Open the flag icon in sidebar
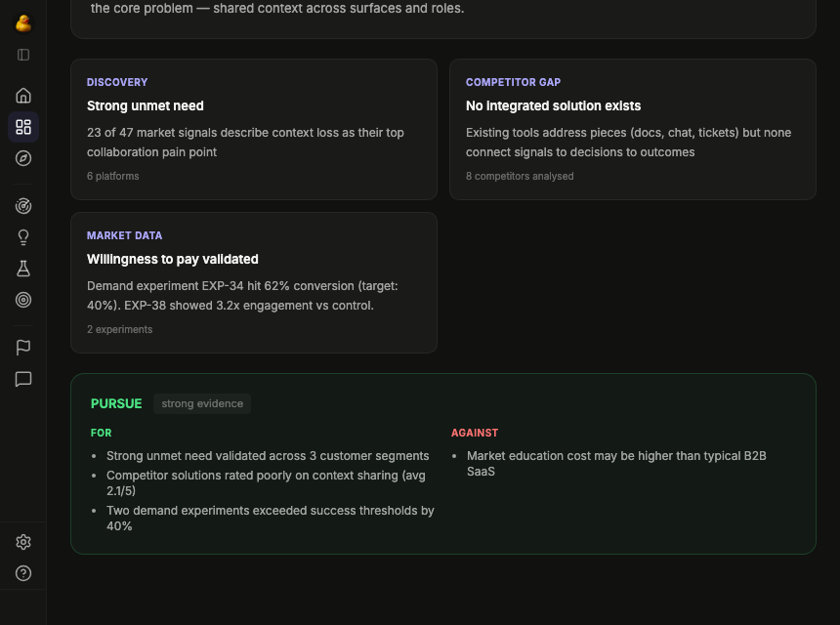 23,348
